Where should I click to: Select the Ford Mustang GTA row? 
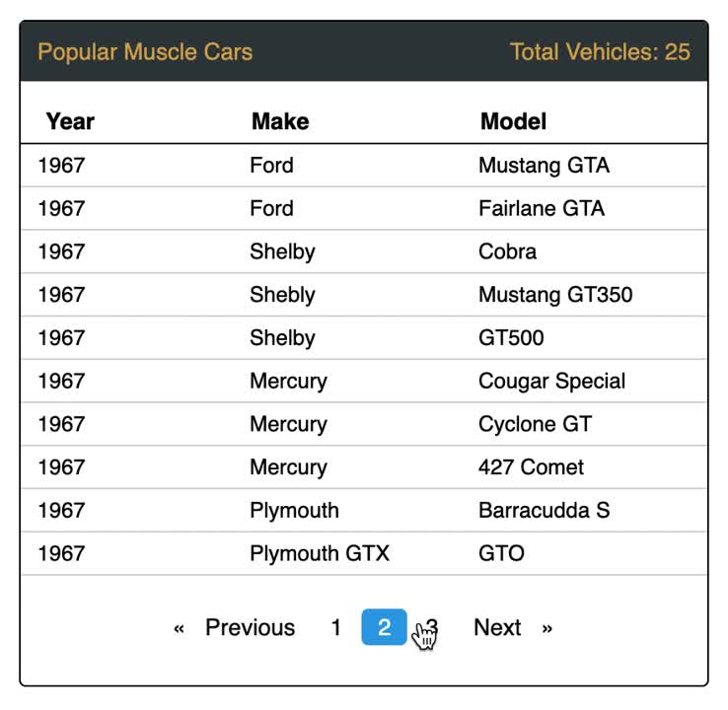tap(364, 166)
